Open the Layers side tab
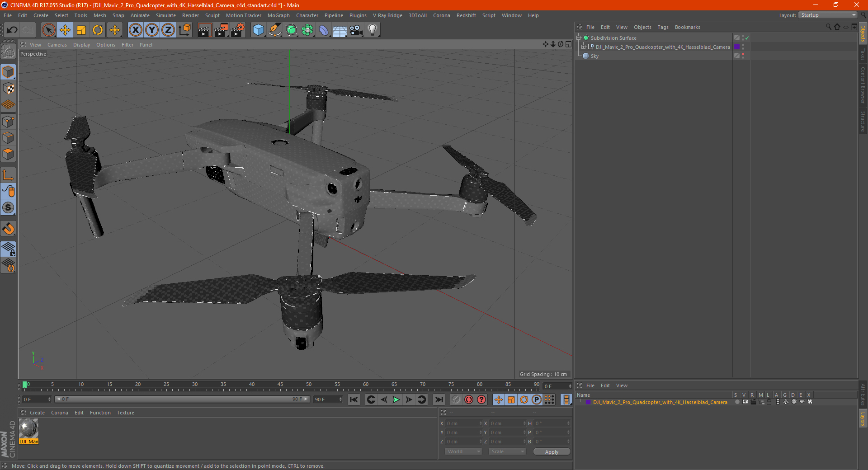This screenshot has height=470, width=868. (863, 418)
